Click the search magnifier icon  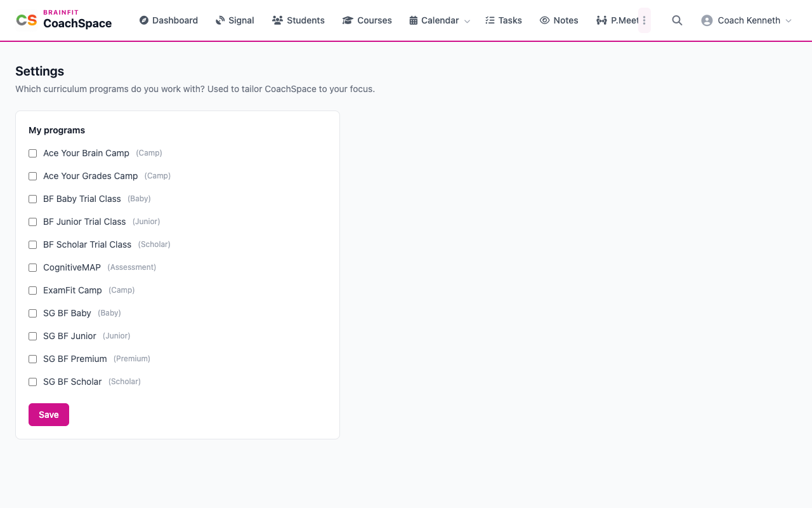(x=677, y=20)
